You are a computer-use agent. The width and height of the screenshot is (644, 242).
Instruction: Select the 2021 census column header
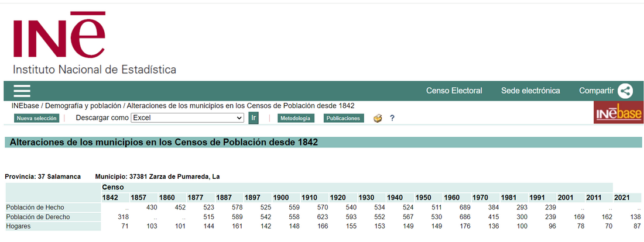point(623,198)
